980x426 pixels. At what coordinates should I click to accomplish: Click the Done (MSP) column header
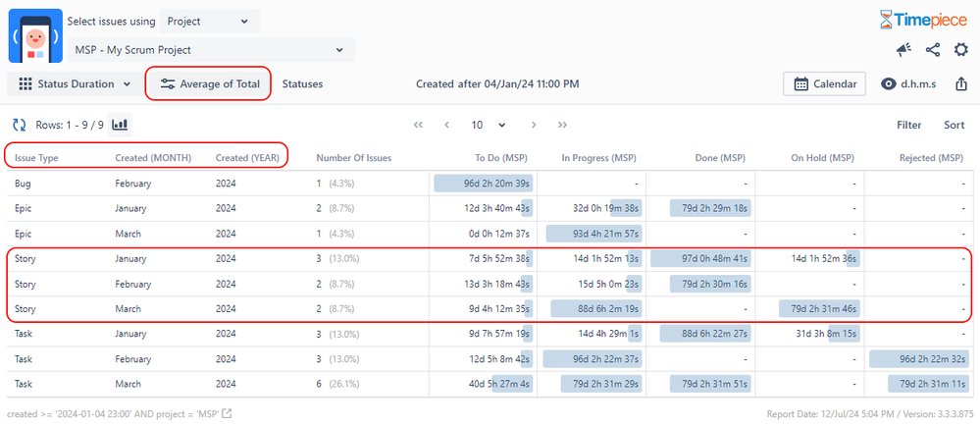click(x=720, y=158)
